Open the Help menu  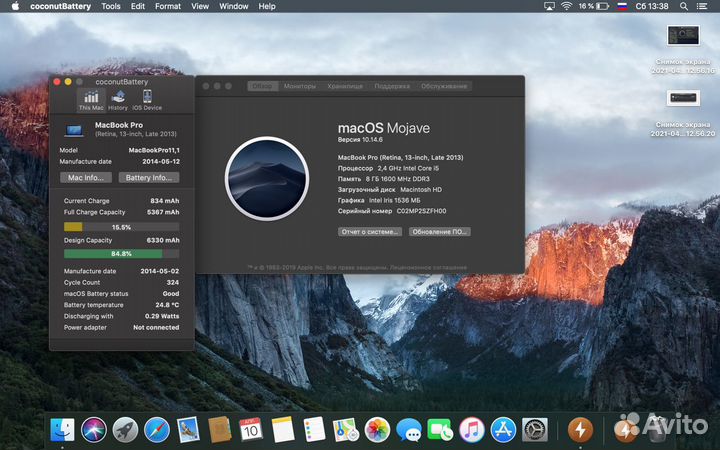[267, 6]
